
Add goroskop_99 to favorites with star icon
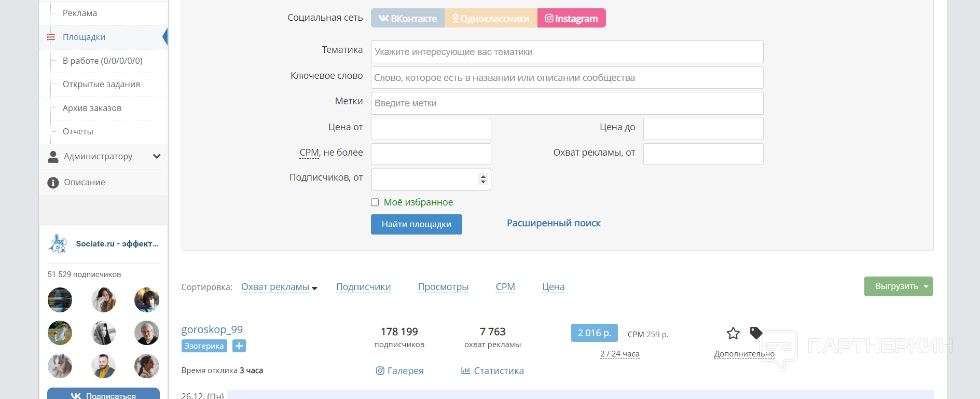tap(733, 333)
